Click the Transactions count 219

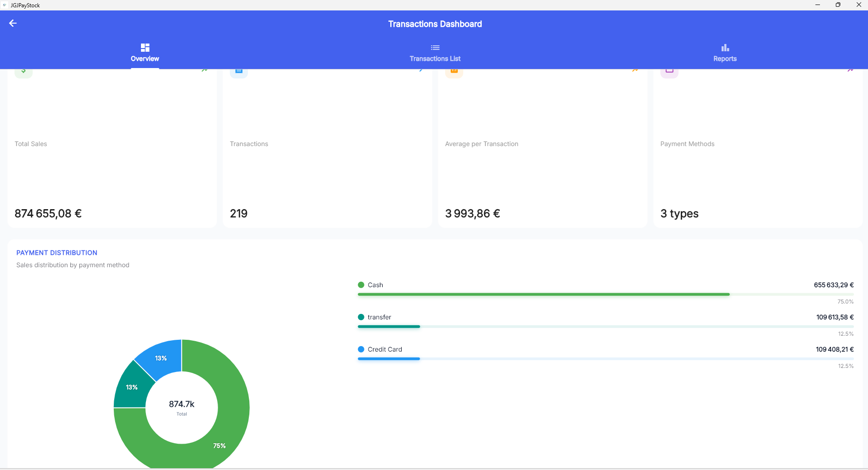(x=238, y=214)
